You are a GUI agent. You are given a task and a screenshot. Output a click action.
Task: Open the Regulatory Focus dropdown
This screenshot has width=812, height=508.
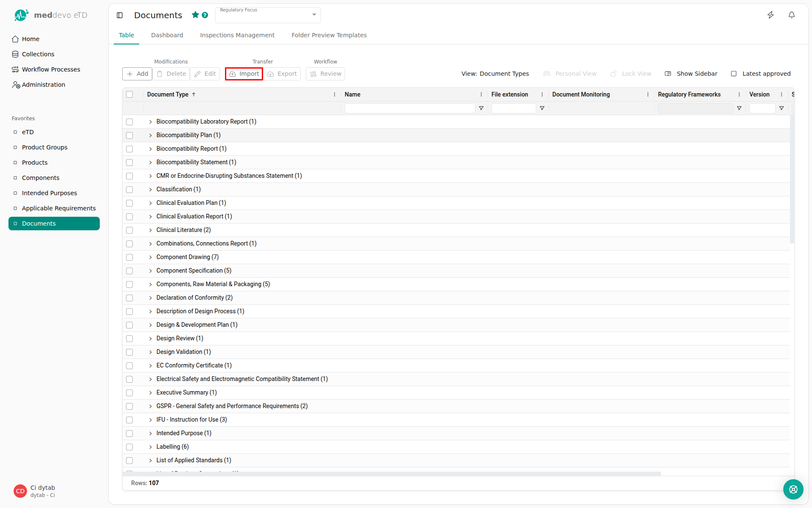[268, 15]
